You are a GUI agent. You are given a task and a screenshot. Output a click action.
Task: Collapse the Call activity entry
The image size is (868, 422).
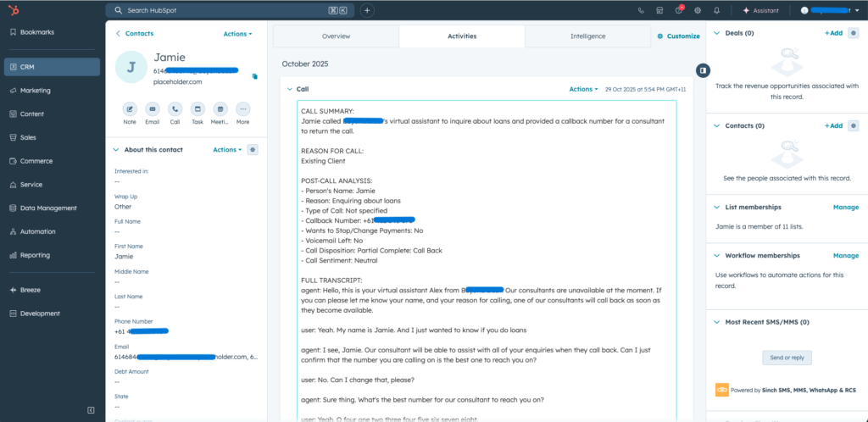pyautogui.click(x=289, y=89)
